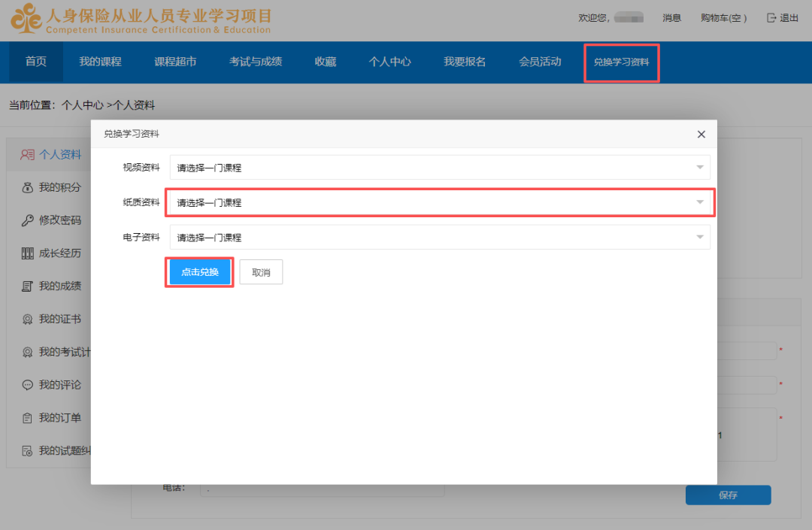Switch to the 课程超市 nav tab
This screenshot has height=530, width=812.
pyautogui.click(x=175, y=62)
